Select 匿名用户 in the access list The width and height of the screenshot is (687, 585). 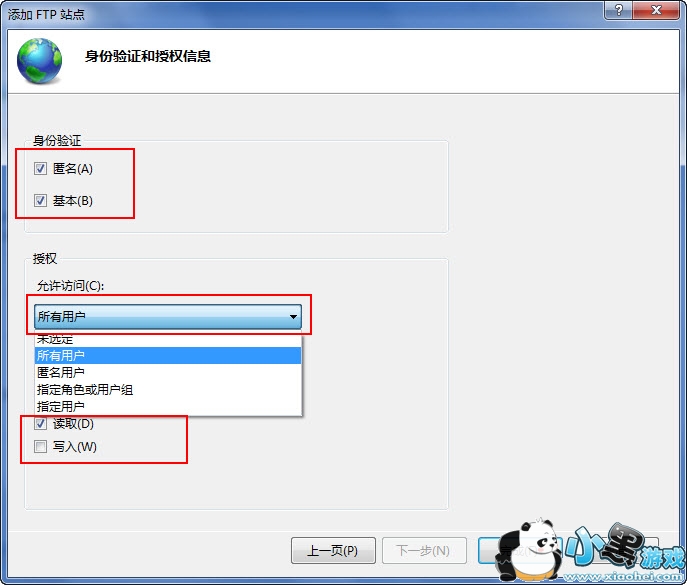pos(168,372)
